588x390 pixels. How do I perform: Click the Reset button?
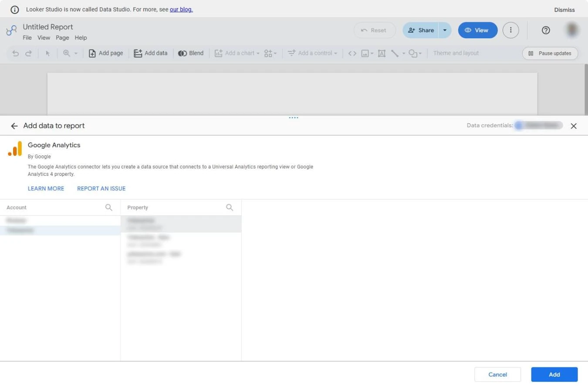pos(375,30)
